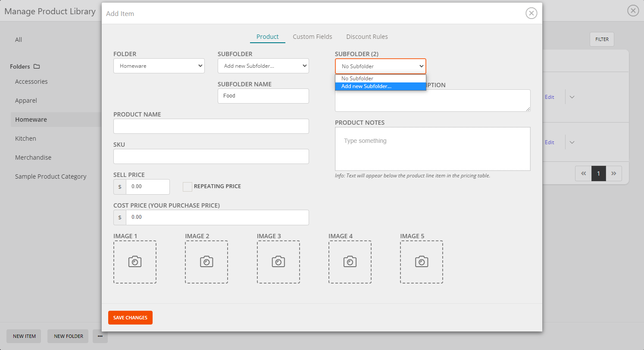Open the Filter panel

pos(602,39)
